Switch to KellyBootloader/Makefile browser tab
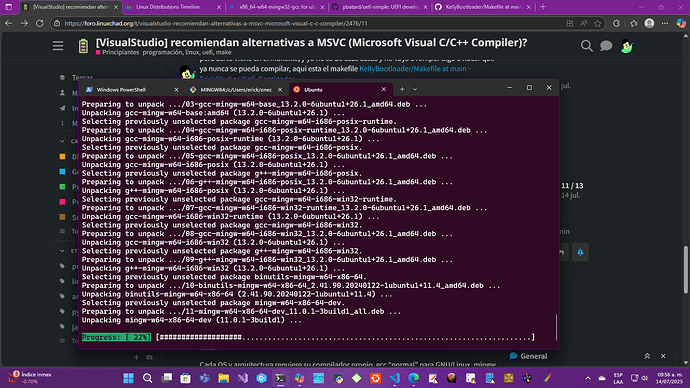The width and height of the screenshot is (690, 388). [x=478, y=7]
